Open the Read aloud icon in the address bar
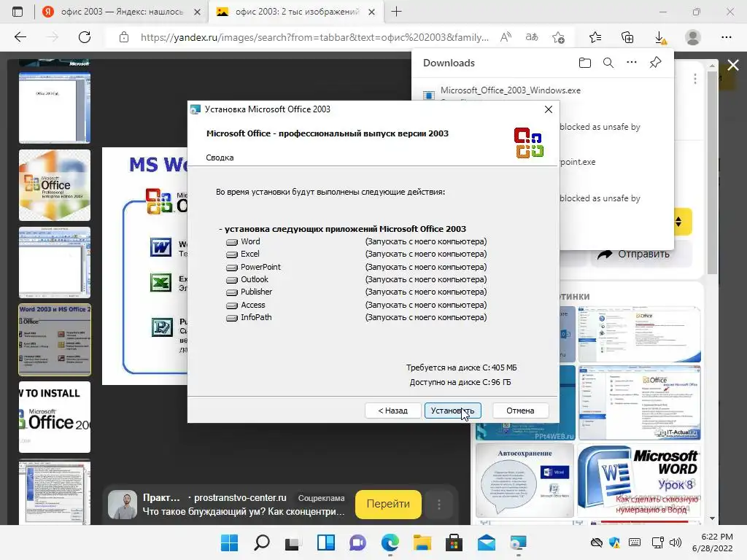747x560 pixels. [x=506, y=37]
